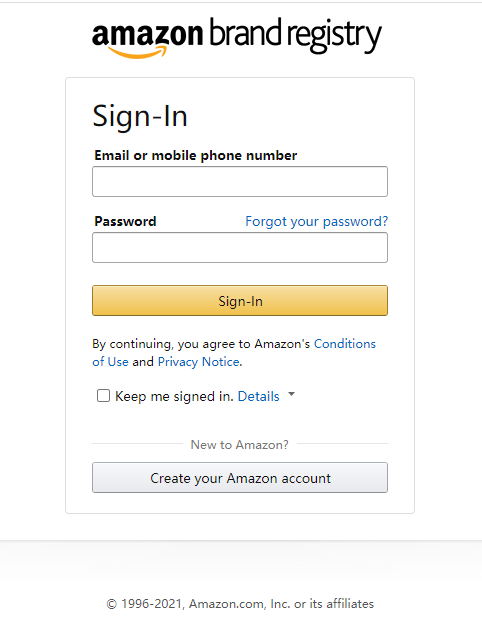
Task: Open the Conditions of Use link
Action: 345,344
